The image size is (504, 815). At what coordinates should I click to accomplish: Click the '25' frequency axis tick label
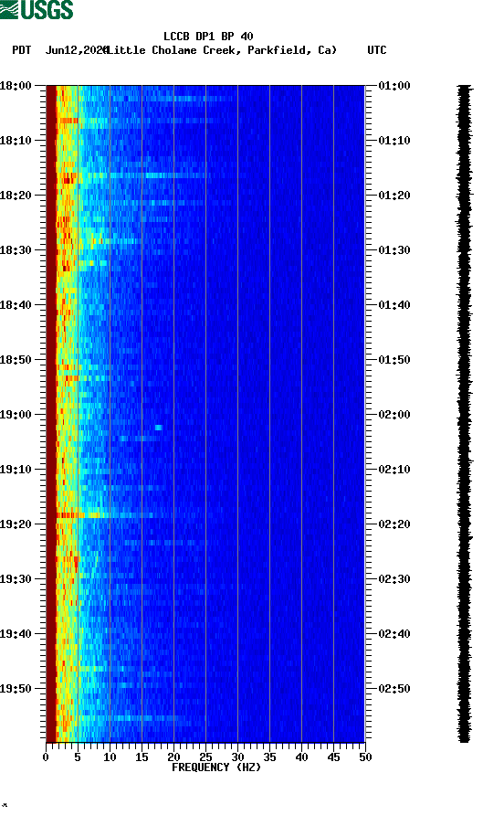pyautogui.click(x=205, y=757)
